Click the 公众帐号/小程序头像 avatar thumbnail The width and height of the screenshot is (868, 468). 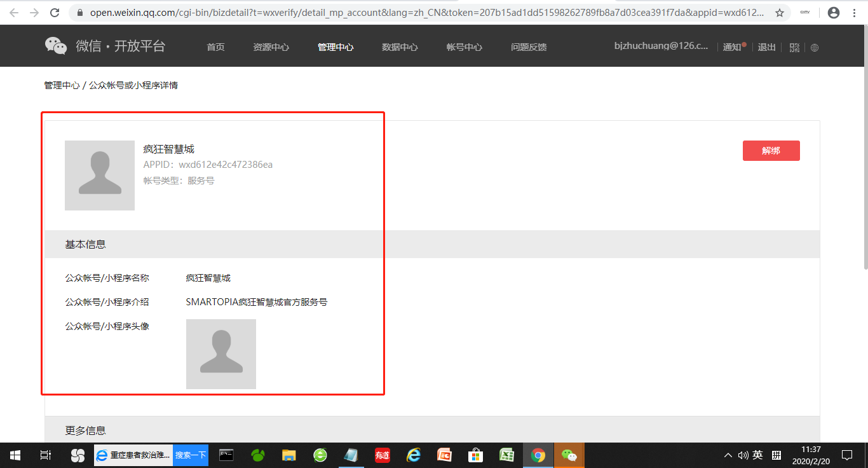click(221, 354)
